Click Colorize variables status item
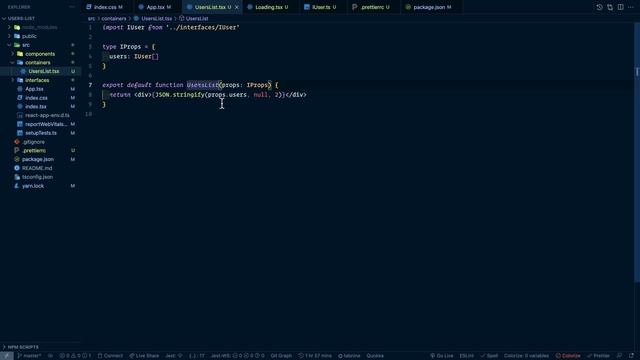 pos(526,356)
